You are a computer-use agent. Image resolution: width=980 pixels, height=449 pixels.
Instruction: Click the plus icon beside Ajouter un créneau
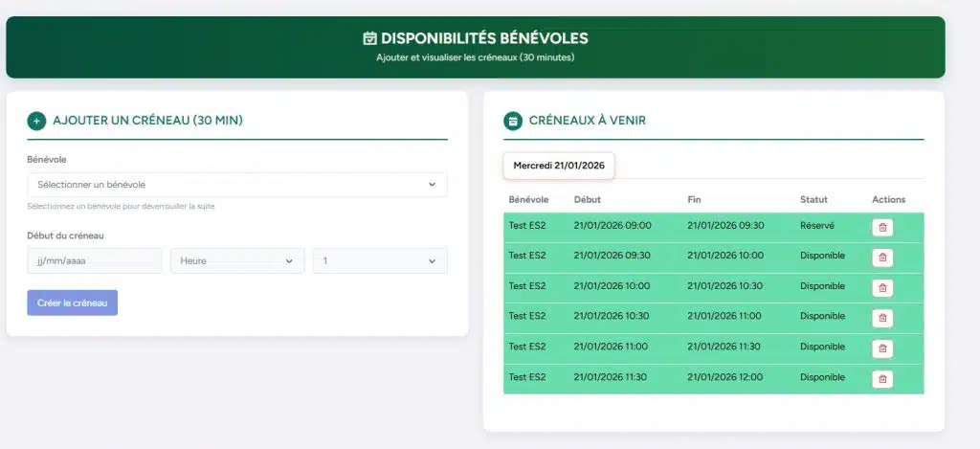tap(37, 121)
